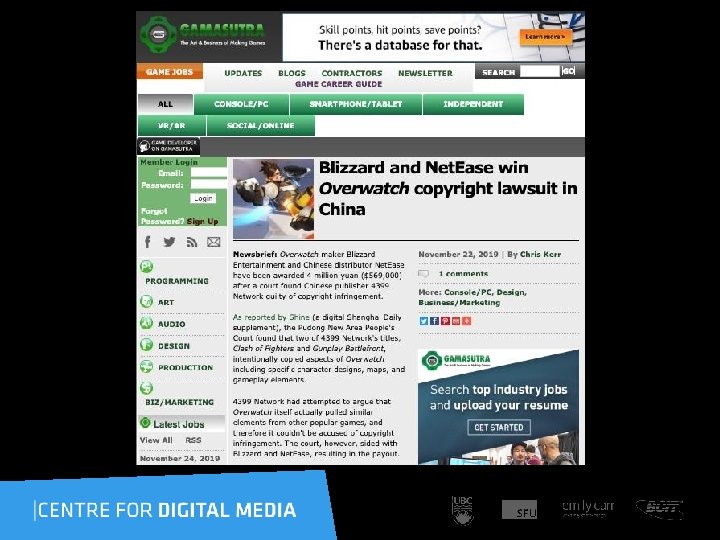Select the ALL tab

coord(165,104)
